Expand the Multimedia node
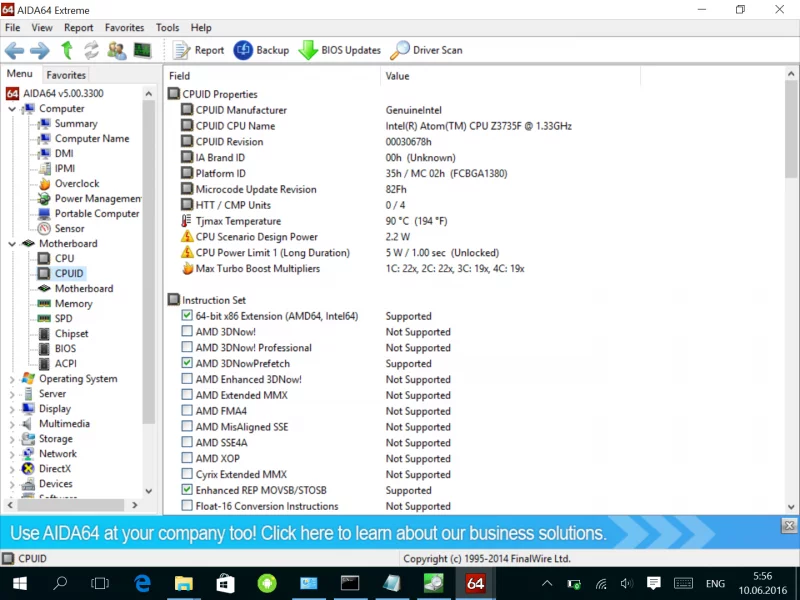The width and height of the screenshot is (800, 600). point(12,424)
